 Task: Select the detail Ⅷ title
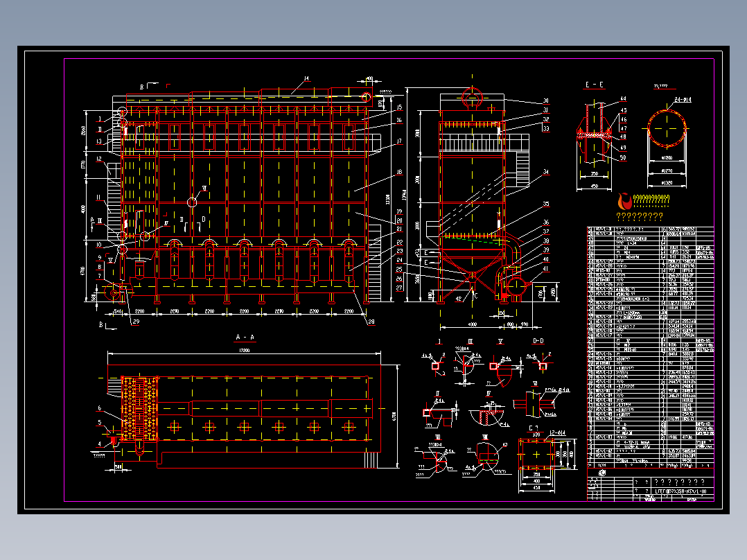pyautogui.click(x=485, y=437)
